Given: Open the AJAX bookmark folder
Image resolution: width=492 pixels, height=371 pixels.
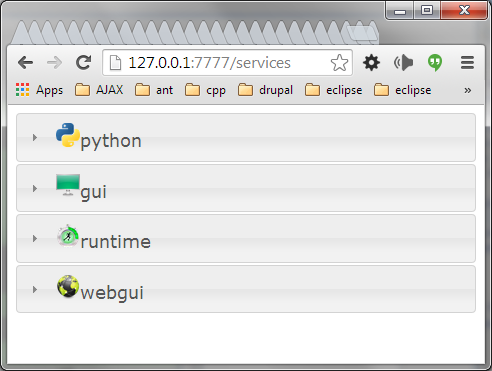Looking at the screenshot, I should coord(99,90).
